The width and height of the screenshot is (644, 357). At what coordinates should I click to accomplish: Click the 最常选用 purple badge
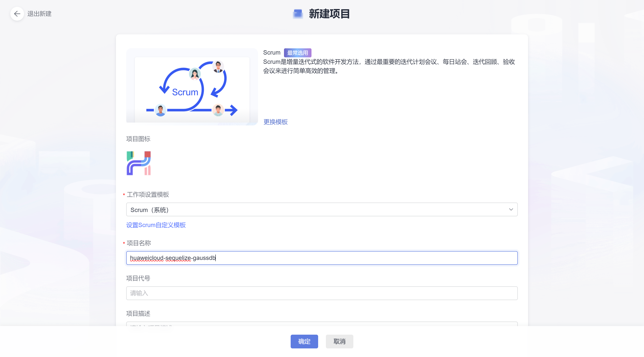pyautogui.click(x=297, y=53)
